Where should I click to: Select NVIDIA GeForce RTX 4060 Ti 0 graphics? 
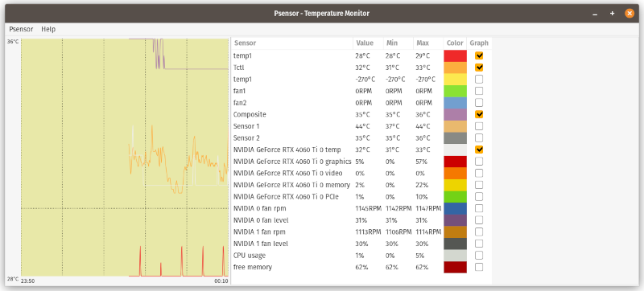(292, 162)
